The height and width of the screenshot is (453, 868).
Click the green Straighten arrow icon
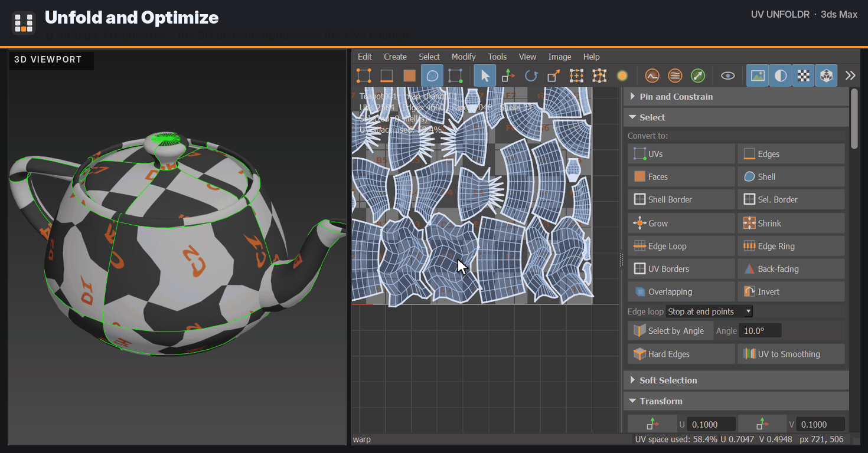697,75
